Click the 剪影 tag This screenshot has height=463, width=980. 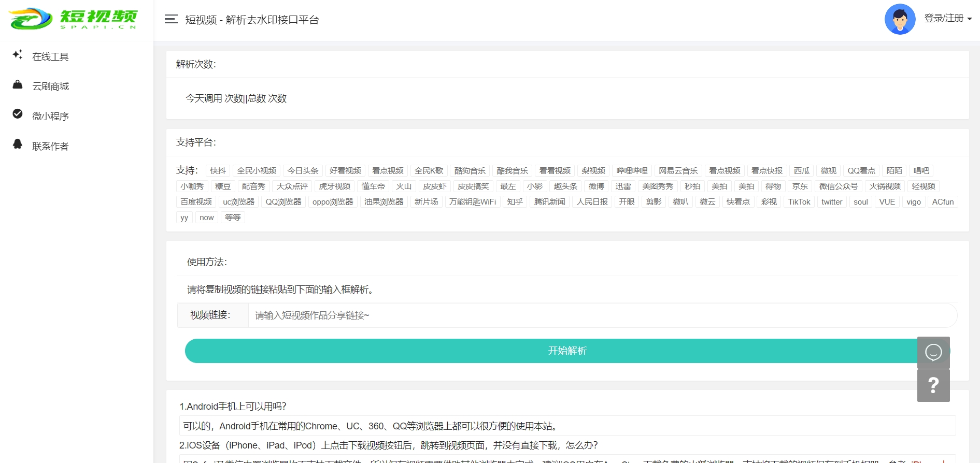click(x=654, y=202)
